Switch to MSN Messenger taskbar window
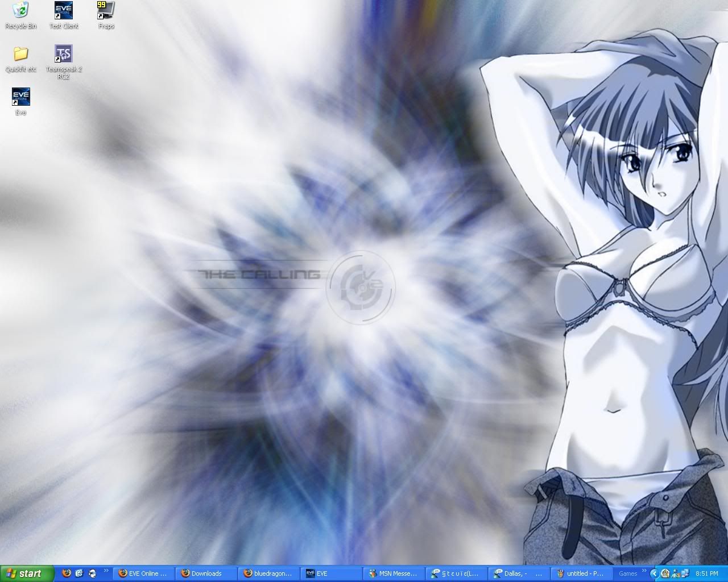This screenshot has width=728, height=582. [x=394, y=573]
